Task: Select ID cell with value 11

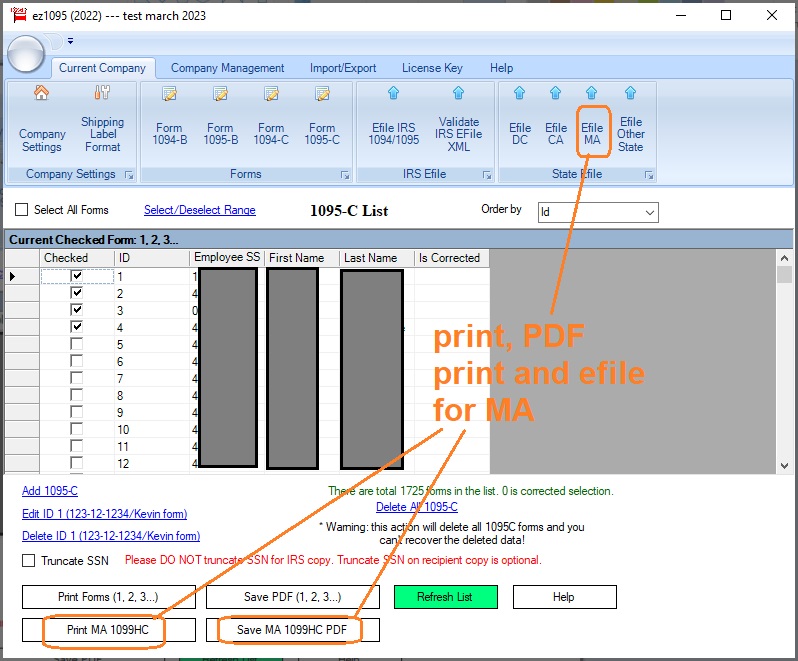Action: (x=152, y=446)
